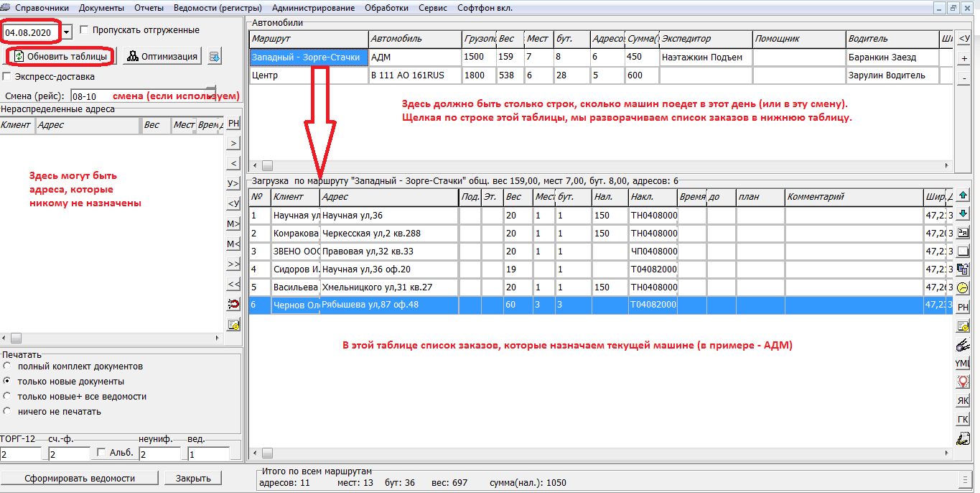Click the red magnet icon
Screen dimensions: 980x493
233,305
